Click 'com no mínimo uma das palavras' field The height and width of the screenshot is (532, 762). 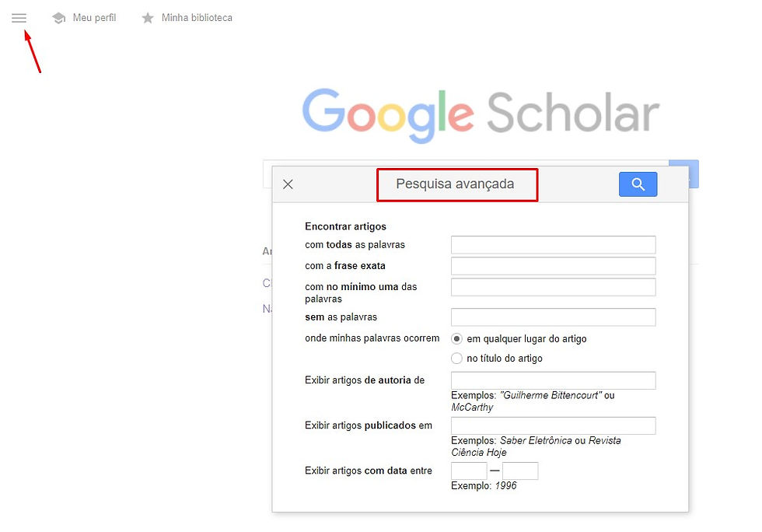tap(553, 287)
